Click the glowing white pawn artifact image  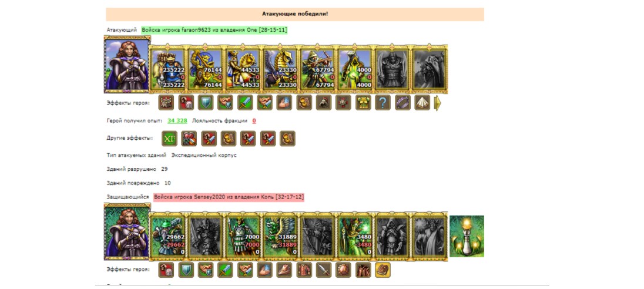coord(467,237)
